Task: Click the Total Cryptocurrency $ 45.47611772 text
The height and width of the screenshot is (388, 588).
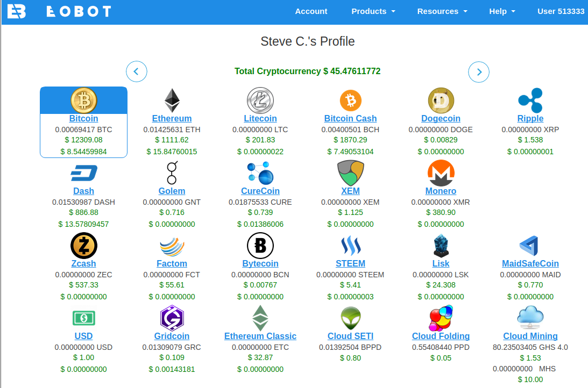Action: (308, 71)
